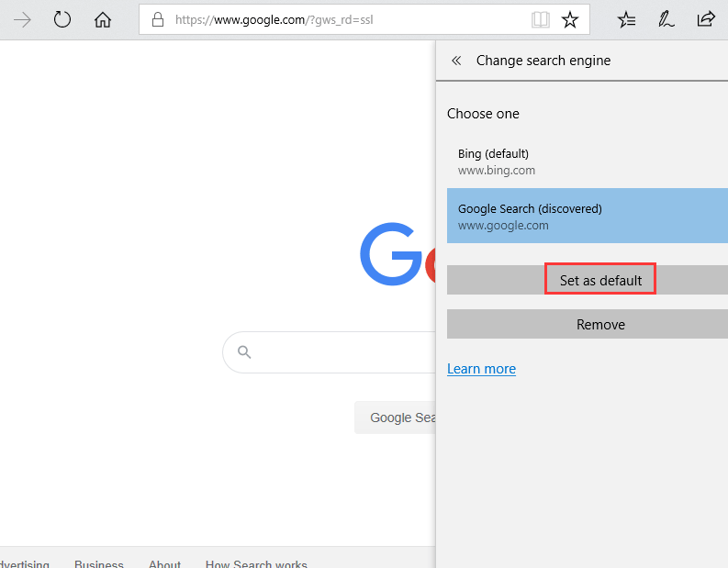Click the address bar URL
The height and width of the screenshot is (568, 728).
click(x=274, y=20)
